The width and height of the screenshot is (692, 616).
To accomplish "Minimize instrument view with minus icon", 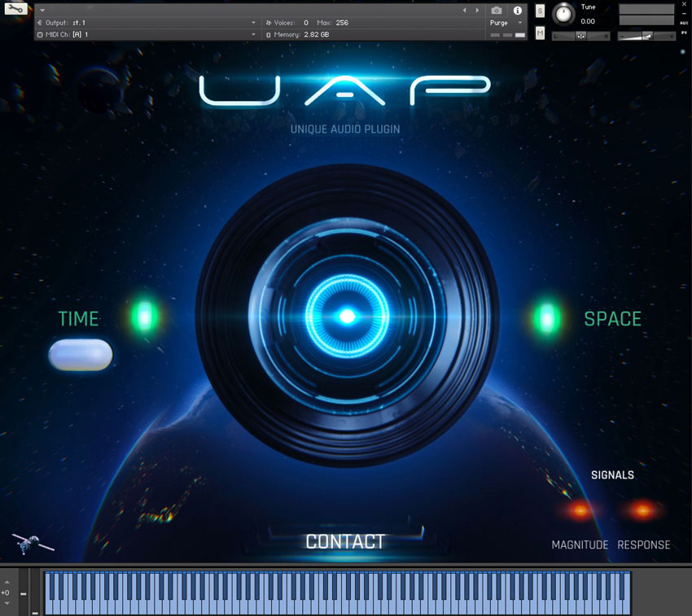I will click(684, 14).
